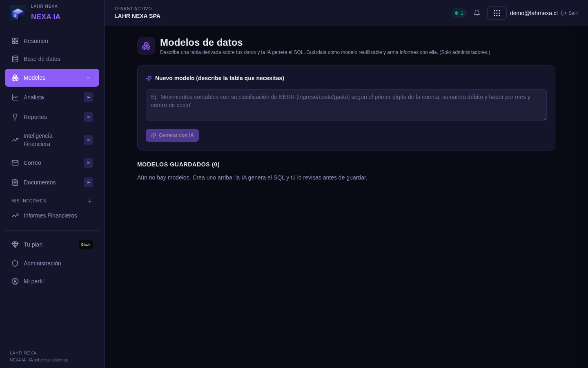Open Mi perfil page
This screenshot has height=368, width=588.
tap(52, 281)
